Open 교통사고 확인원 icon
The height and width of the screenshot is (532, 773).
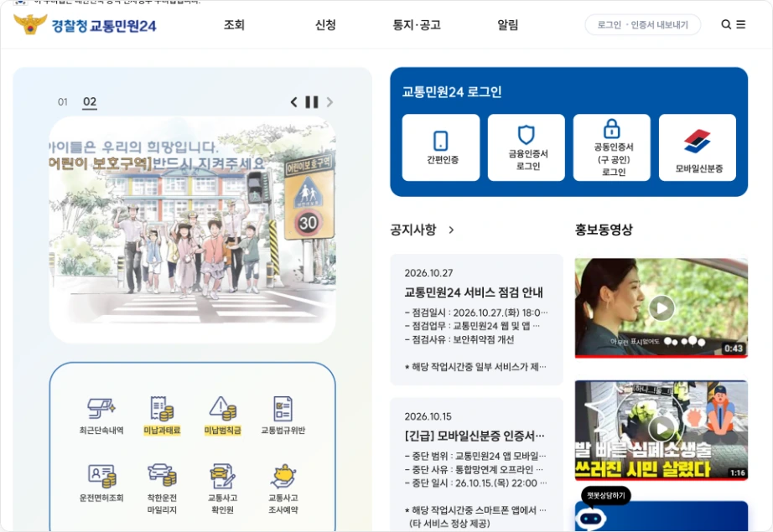[x=222, y=488]
